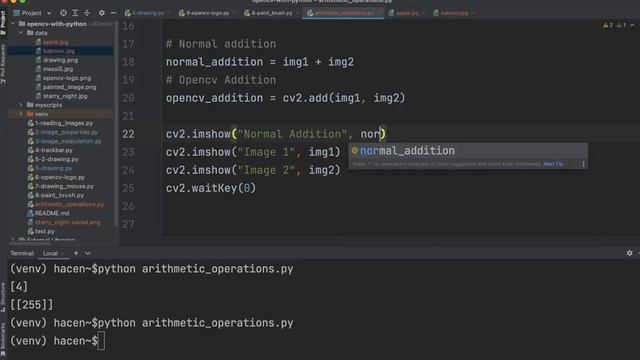Click Python icon on 6-opencv-logo.py tab
This screenshot has width=640, height=360.
pyautogui.click(x=182, y=13)
